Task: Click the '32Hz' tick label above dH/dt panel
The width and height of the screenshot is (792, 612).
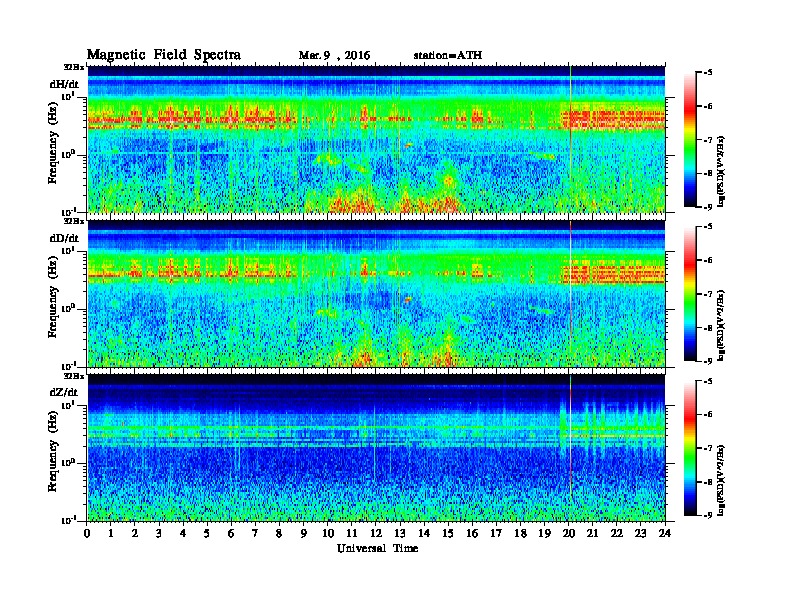Action: 73,67
